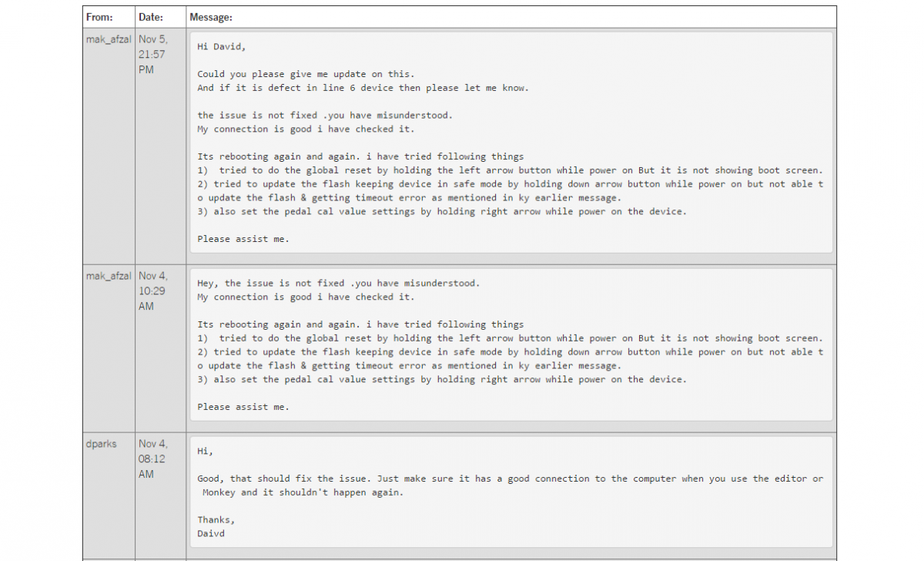The image size is (924, 561).
Task: Click "Please assist me." in Nov 5 message
Action: (x=243, y=239)
